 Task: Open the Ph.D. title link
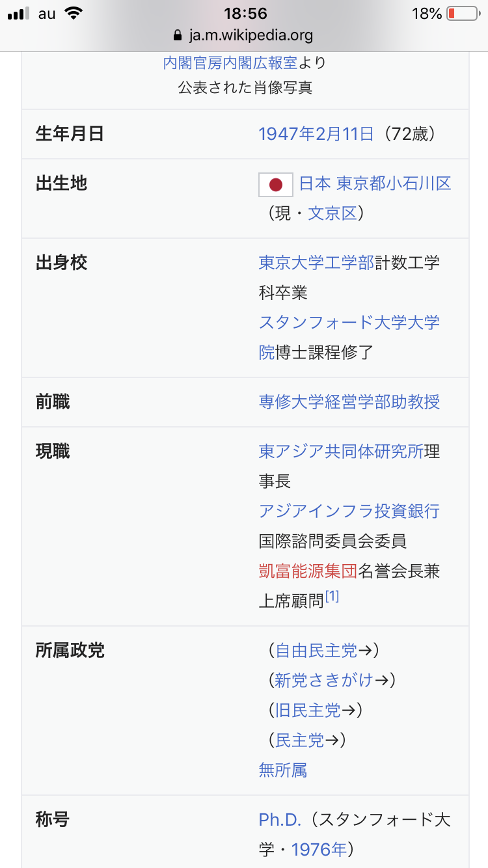point(280,820)
